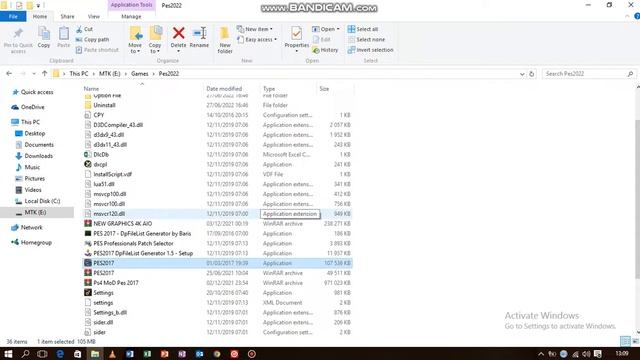Select OneDrive in navigation pane

(32, 107)
